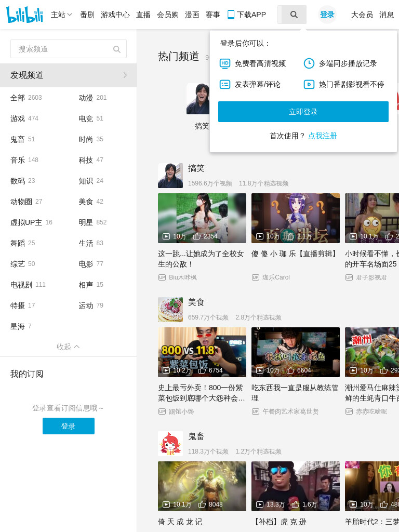
Task: Select 电竞 51 category
Action: tap(91, 118)
